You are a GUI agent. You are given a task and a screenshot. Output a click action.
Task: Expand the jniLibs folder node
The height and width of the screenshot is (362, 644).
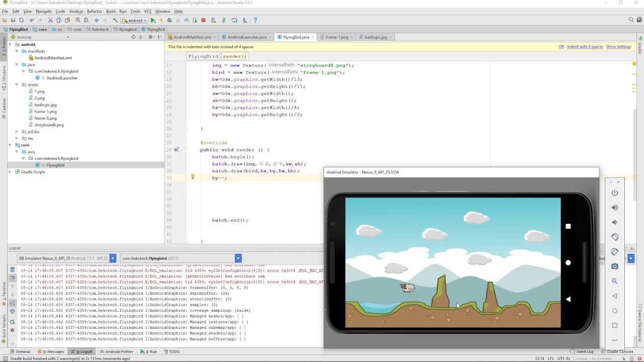[17, 132]
